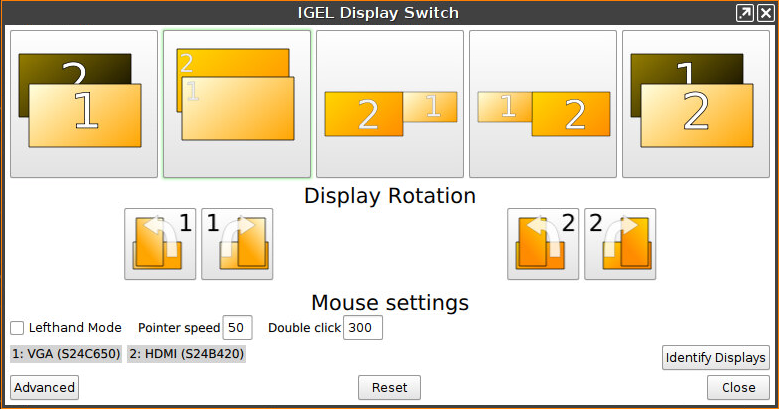This screenshot has width=779, height=409.
Task: Select layout with display 2 left of 1
Action: click(x=390, y=104)
